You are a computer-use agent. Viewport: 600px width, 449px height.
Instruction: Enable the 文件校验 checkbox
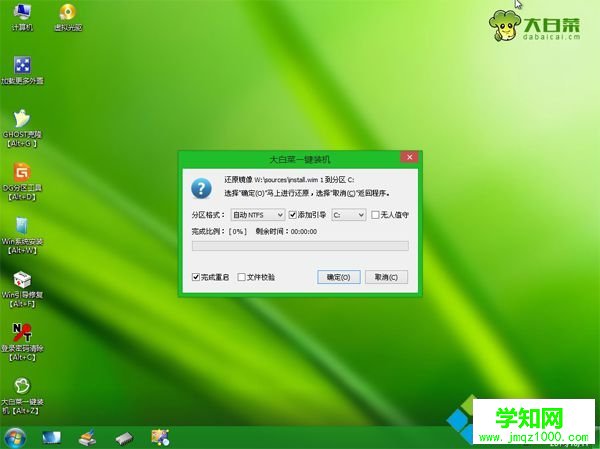tap(241, 277)
